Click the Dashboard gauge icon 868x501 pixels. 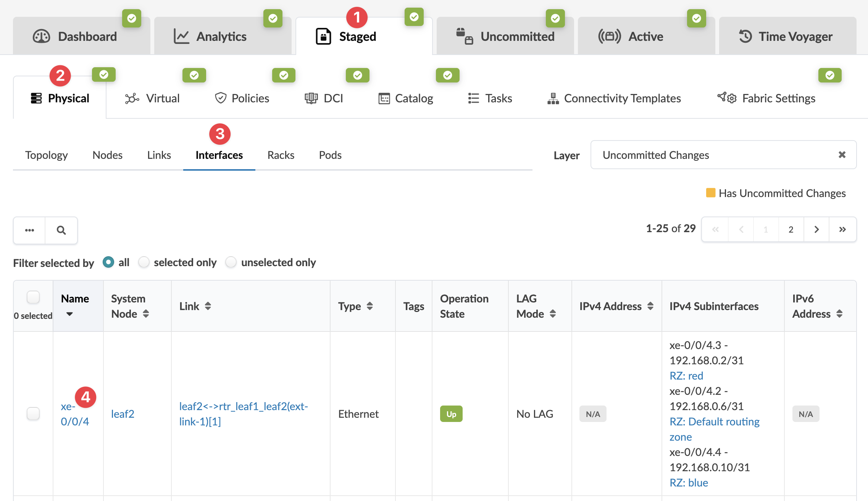click(x=41, y=36)
